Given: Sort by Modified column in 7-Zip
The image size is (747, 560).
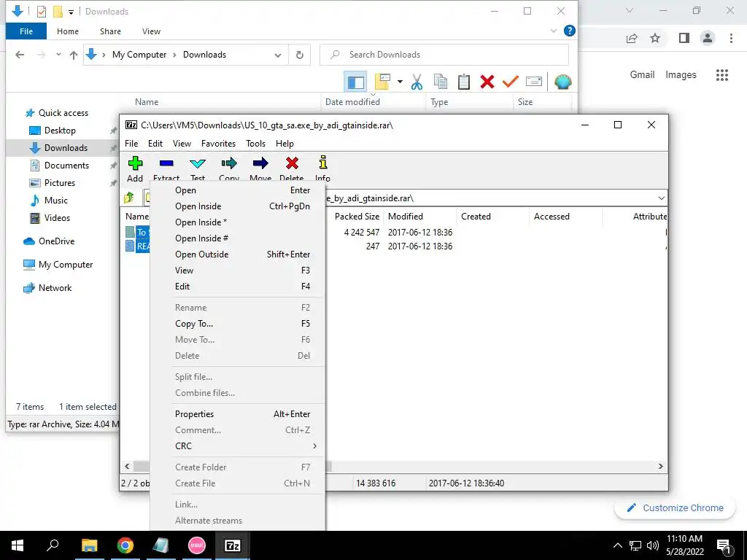Looking at the screenshot, I should coord(406,216).
